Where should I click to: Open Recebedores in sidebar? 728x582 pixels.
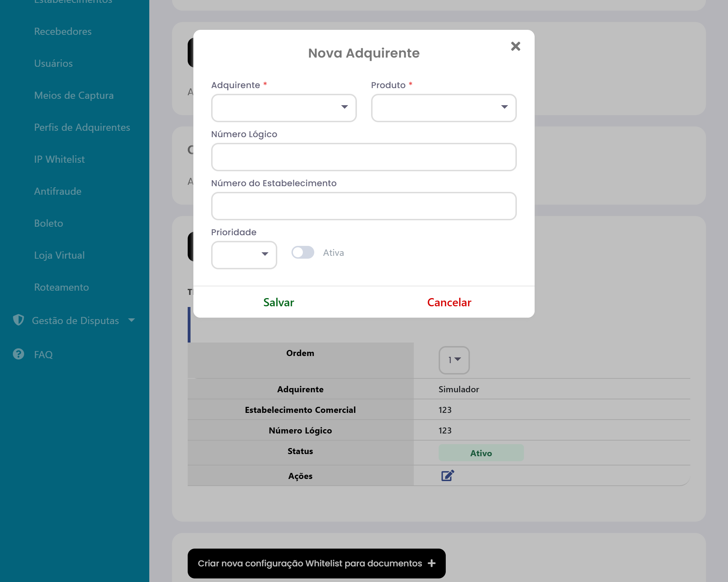(63, 31)
